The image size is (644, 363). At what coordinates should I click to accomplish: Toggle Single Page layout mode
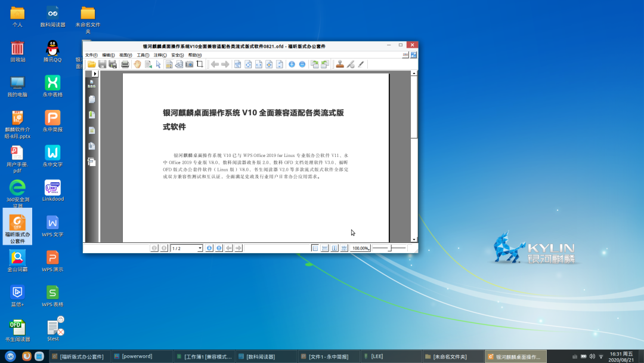click(315, 248)
